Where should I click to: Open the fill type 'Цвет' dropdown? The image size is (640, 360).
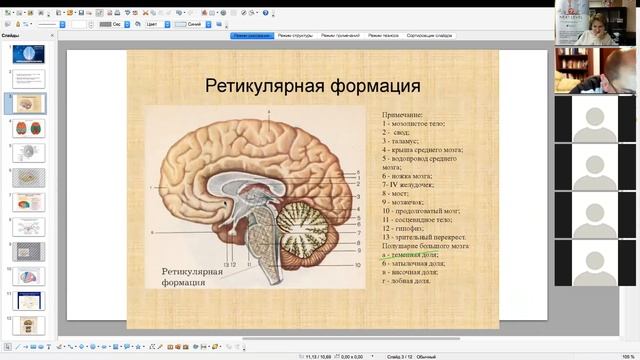[167, 24]
